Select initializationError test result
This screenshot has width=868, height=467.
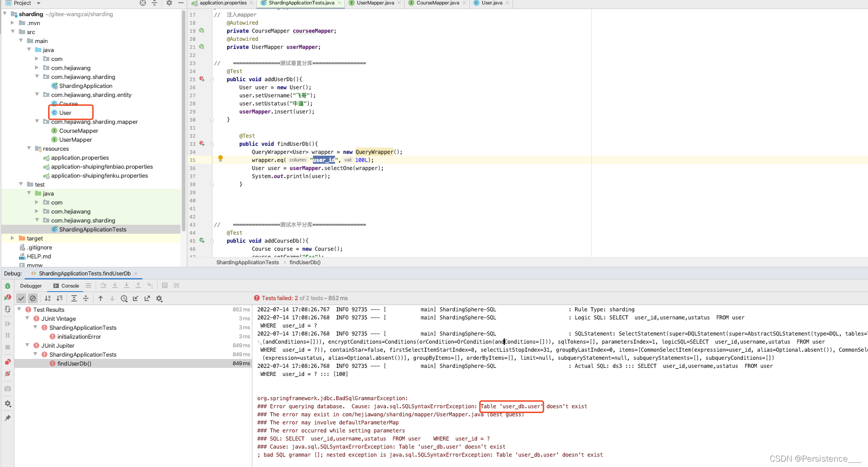79,336
